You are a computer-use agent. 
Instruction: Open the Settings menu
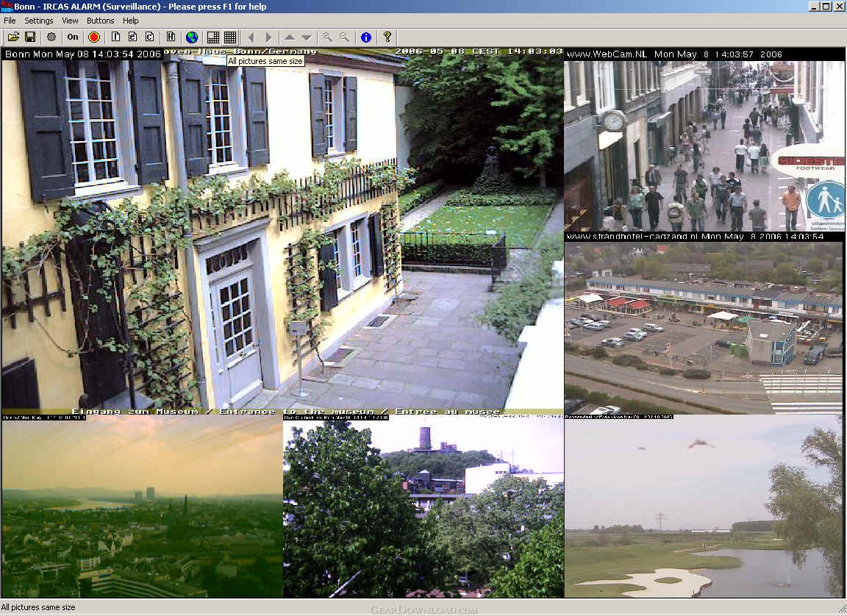[x=39, y=21]
